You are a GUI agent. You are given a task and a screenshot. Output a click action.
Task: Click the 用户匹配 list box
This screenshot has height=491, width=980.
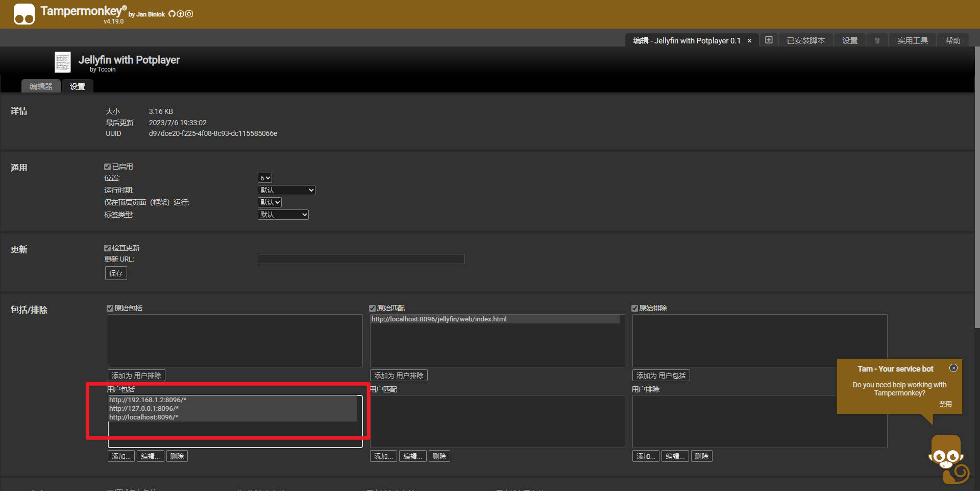[498, 422]
